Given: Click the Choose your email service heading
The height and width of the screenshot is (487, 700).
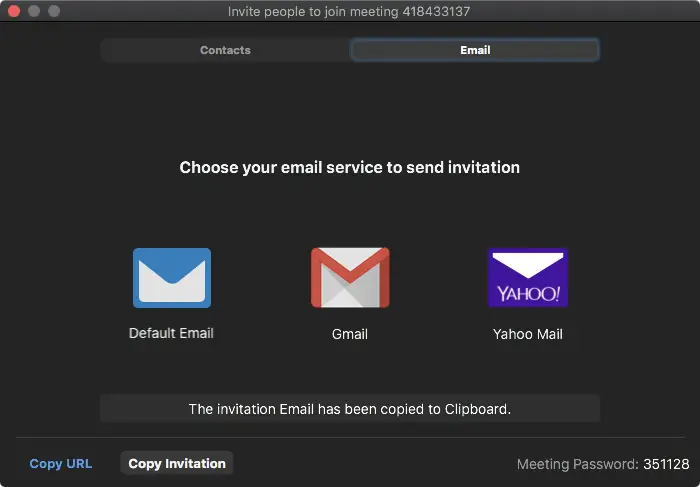Looking at the screenshot, I should coord(350,167).
